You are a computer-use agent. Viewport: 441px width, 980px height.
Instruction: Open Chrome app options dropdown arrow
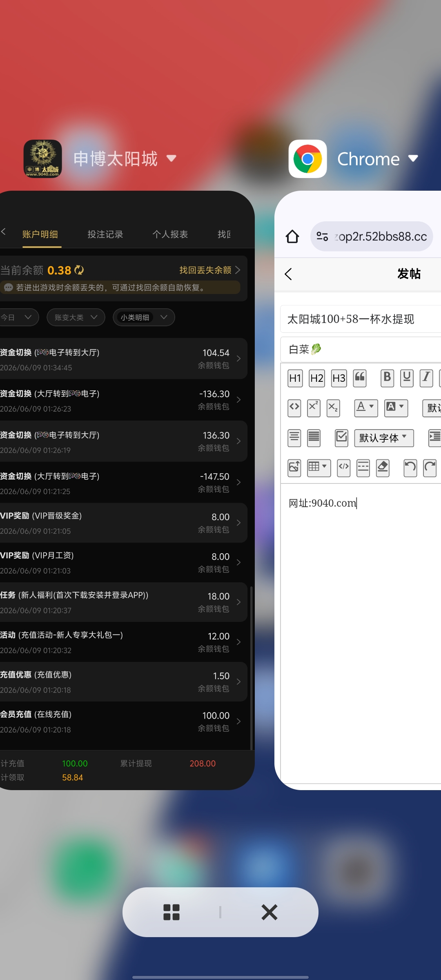coord(413,158)
